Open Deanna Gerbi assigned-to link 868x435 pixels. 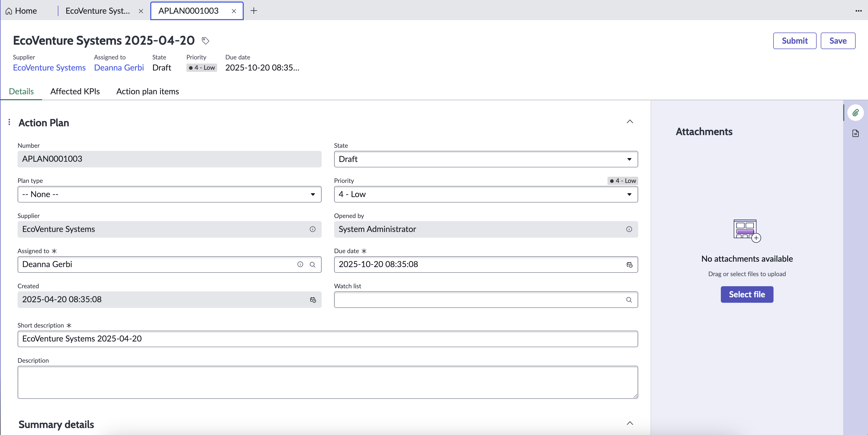point(119,68)
